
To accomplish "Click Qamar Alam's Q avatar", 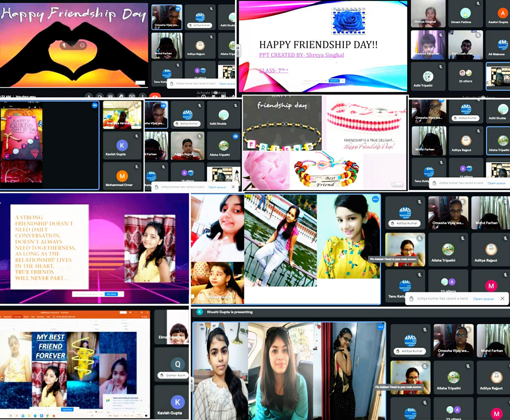I will coord(177,364).
